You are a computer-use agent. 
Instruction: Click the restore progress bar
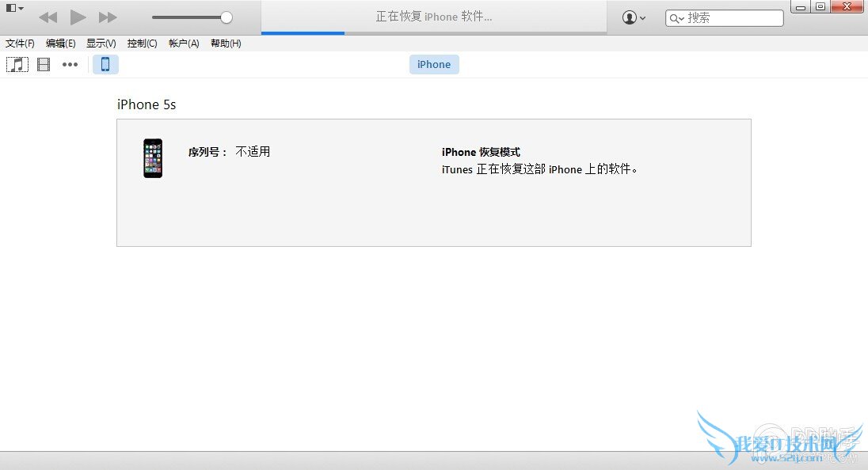point(434,33)
